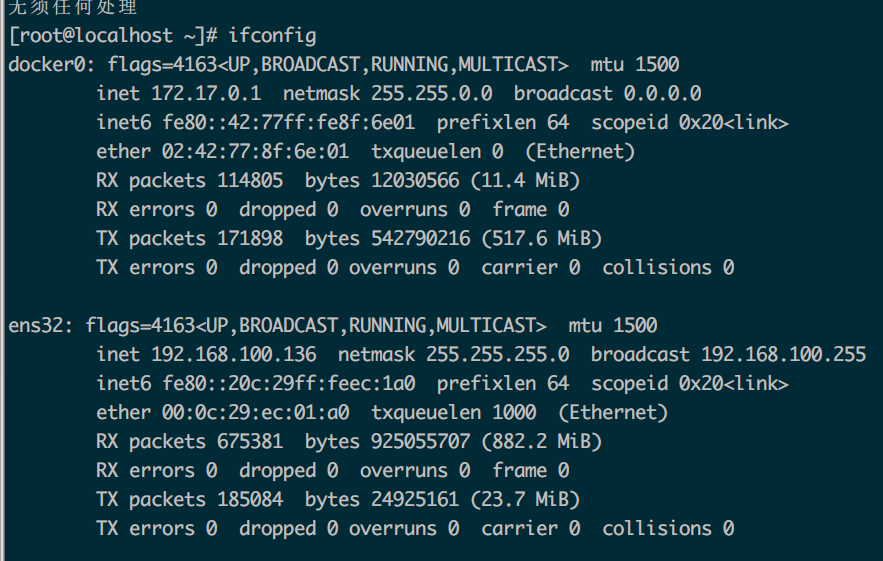
Task: Click txqueuelen 1000 value
Action: pyautogui.click(x=514, y=412)
